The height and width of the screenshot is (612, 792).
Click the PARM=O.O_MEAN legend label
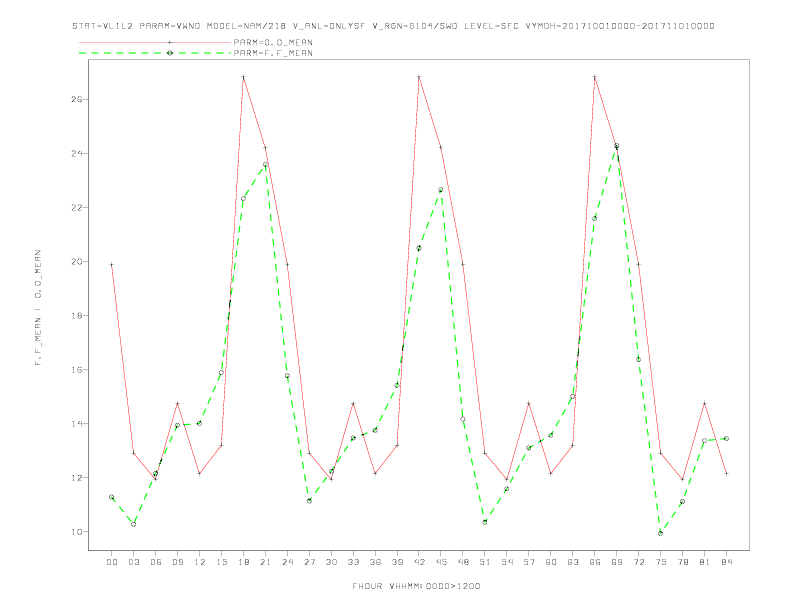[x=273, y=42]
